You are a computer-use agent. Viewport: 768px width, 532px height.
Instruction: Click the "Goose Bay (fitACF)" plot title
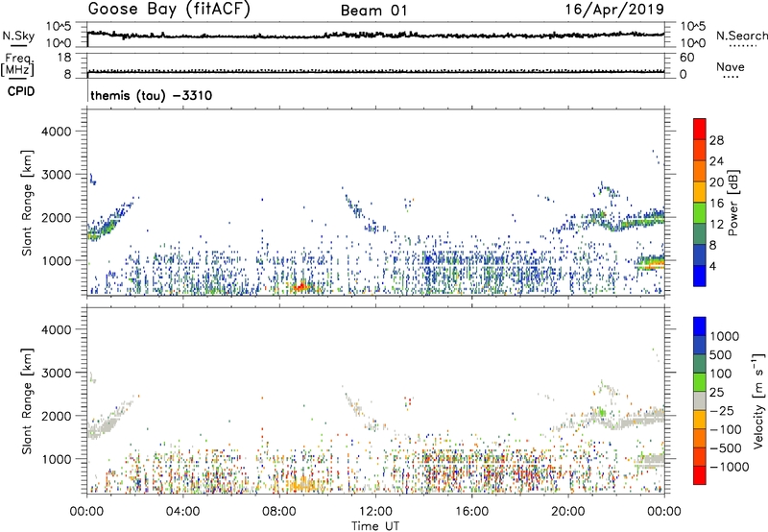click(169, 10)
